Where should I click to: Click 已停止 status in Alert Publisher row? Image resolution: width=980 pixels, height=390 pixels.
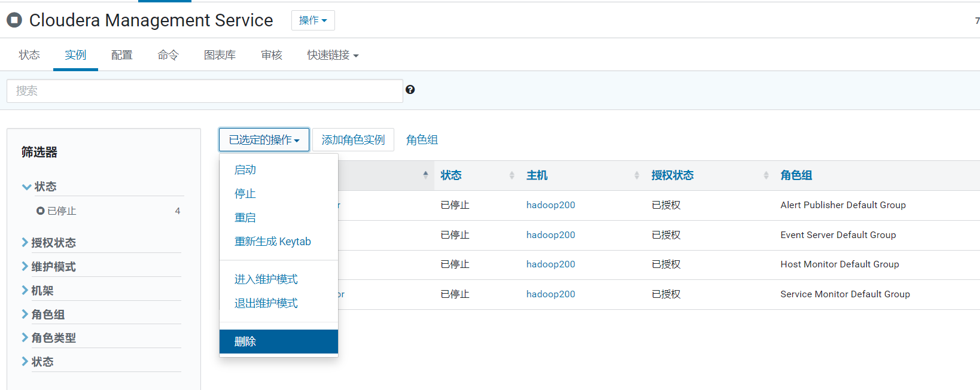click(x=455, y=205)
